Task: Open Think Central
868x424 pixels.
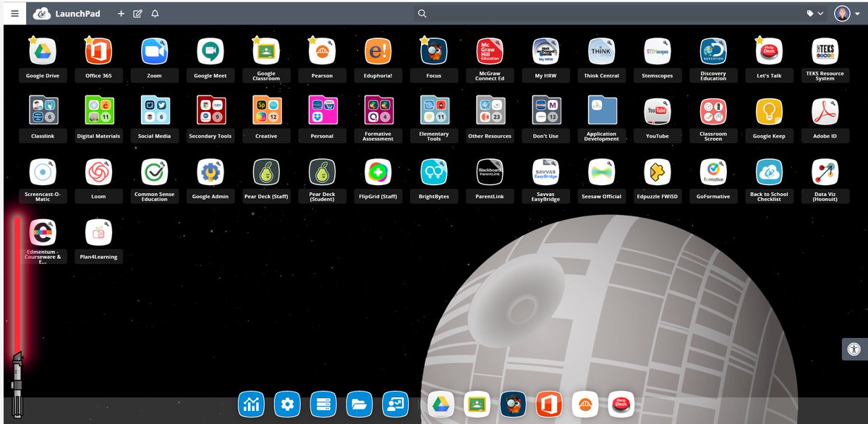Action: (602, 51)
